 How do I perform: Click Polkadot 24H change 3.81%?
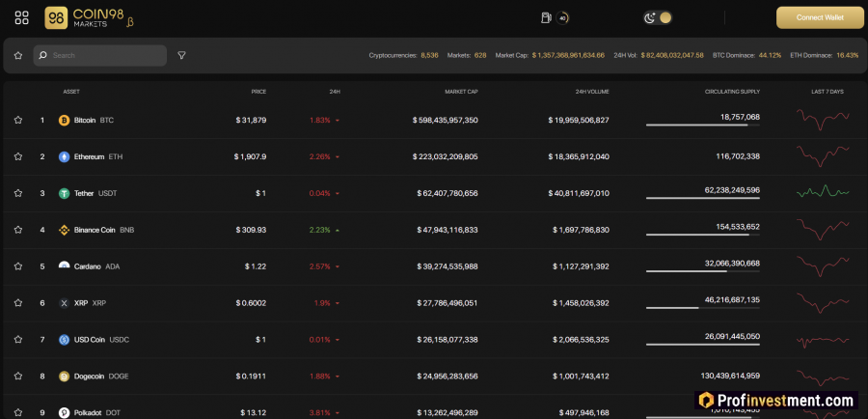[320, 413]
